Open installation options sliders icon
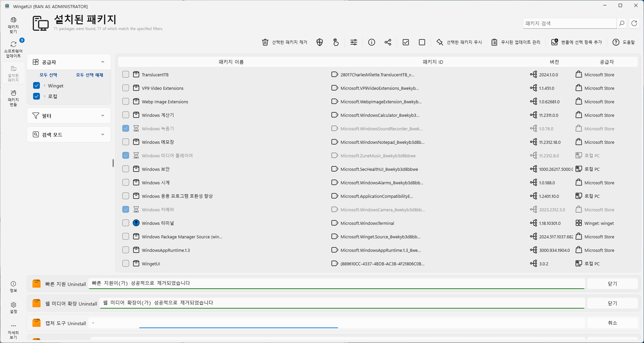Screen dimensions: 644x343 354,42
